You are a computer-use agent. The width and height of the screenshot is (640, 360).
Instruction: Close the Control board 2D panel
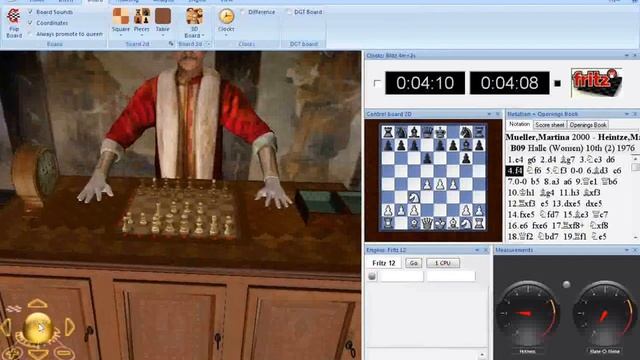click(x=498, y=114)
